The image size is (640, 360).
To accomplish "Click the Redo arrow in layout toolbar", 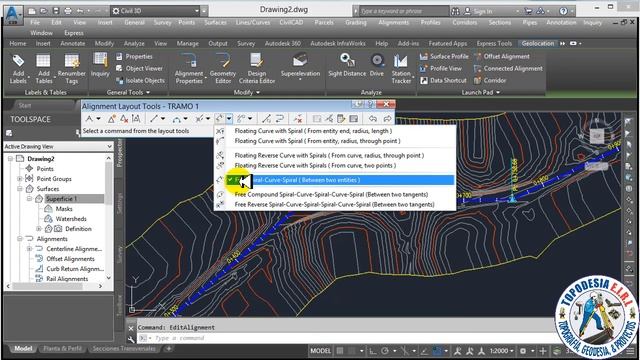I will click(387, 119).
